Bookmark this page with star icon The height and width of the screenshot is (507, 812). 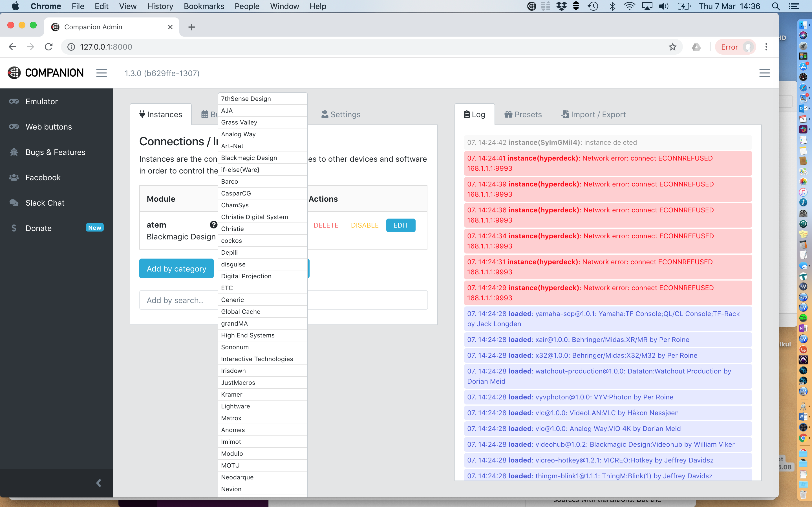[672, 47]
